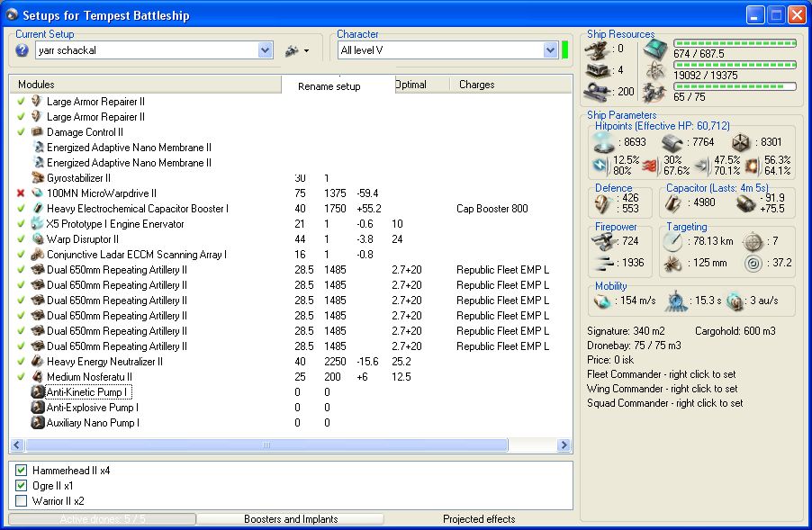Click the Medium Nosferatu II module icon
Image resolution: width=812 pixels, height=530 pixels.
[x=37, y=377]
